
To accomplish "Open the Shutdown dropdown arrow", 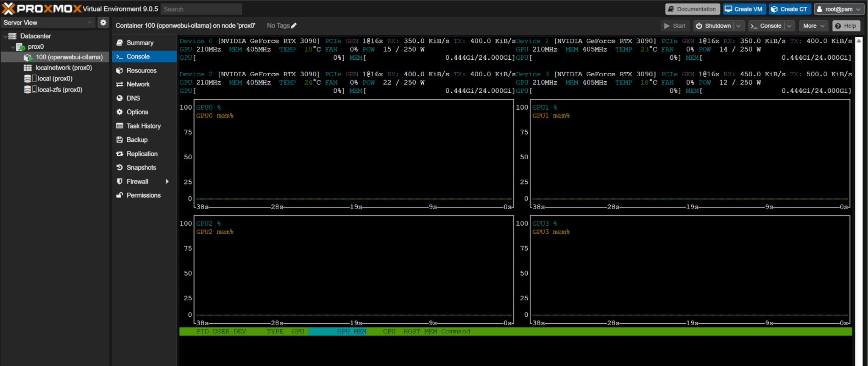I will pyautogui.click(x=739, y=26).
